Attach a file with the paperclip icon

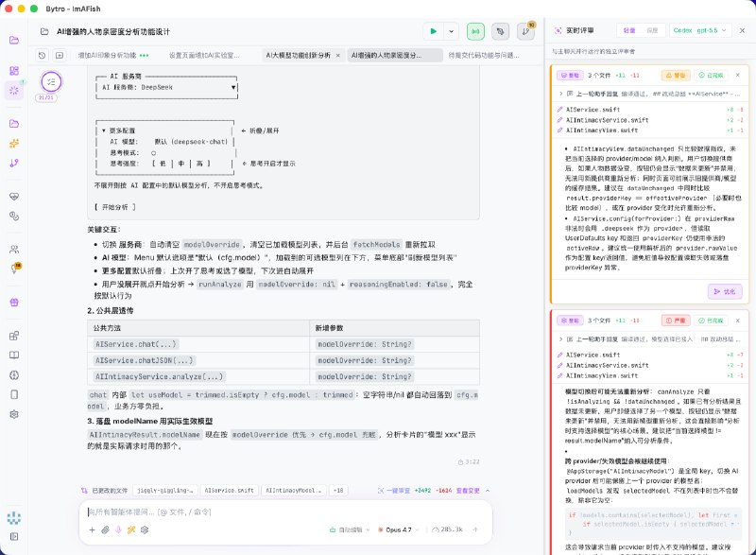pos(105,529)
